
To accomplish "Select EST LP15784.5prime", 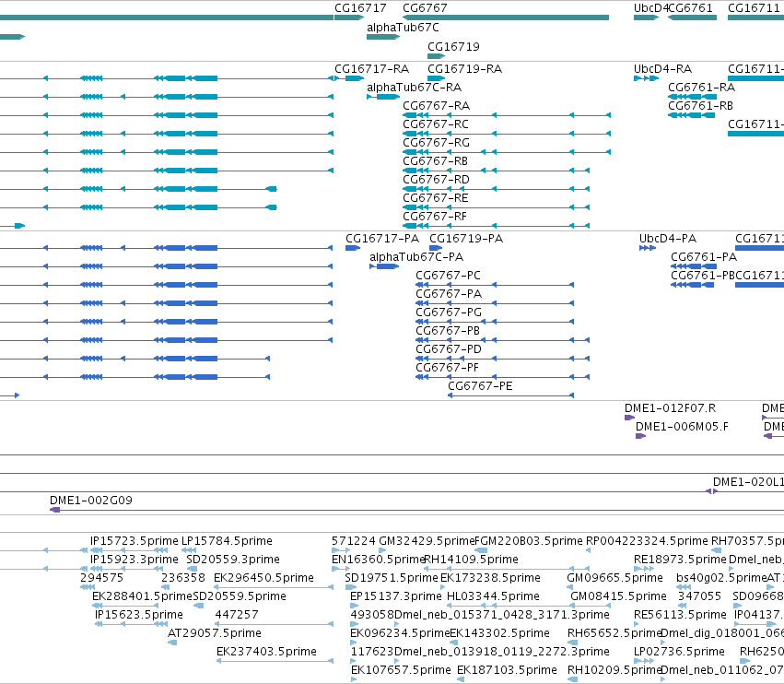I will pyautogui.click(x=227, y=541).
